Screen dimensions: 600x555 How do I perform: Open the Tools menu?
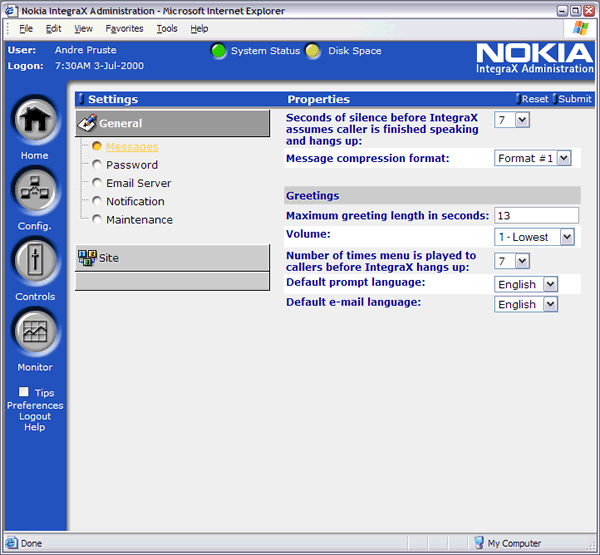167,29
